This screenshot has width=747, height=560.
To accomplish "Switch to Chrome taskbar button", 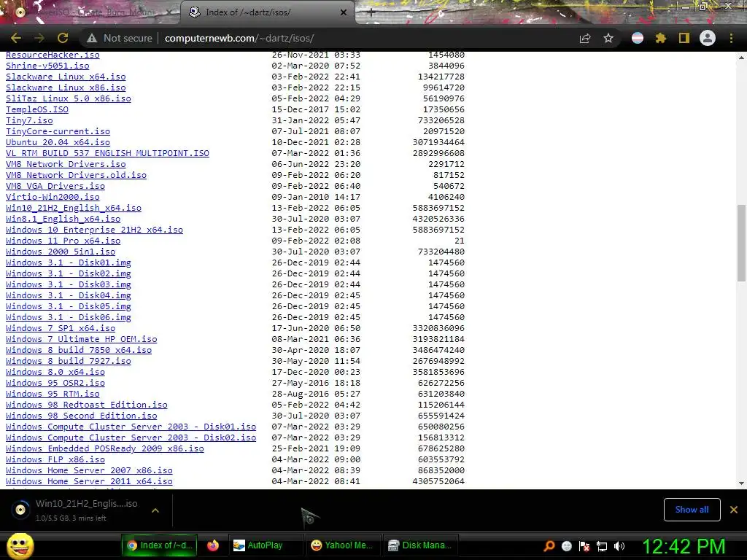I will [159, 545].
